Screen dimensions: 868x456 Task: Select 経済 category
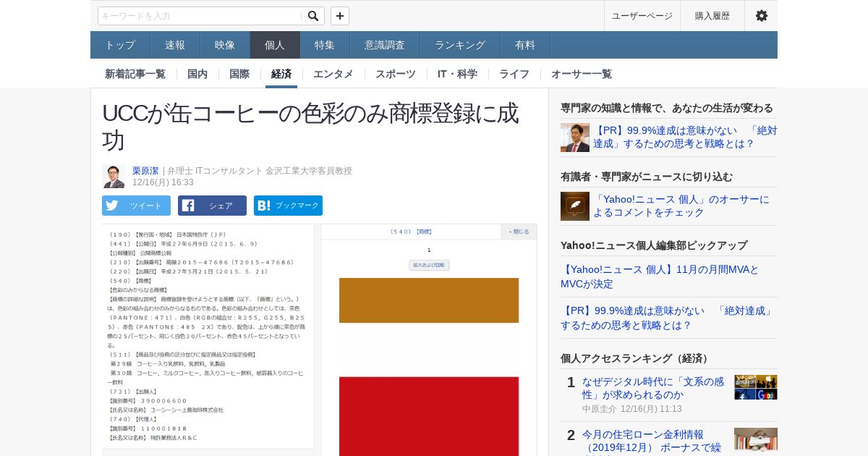coord(281,74)
